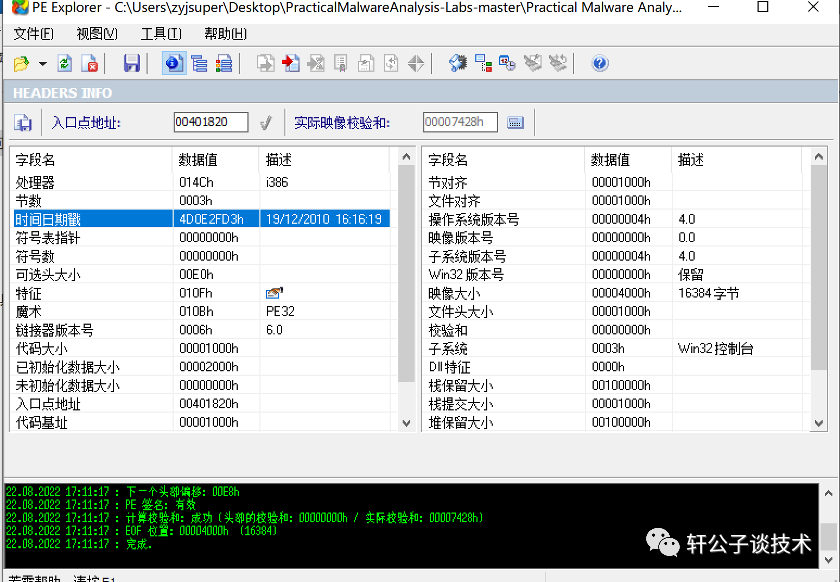Viewport: 840px width, 582px height.
Task: Open the 视图(V) menu
Action: pos(97,34)
